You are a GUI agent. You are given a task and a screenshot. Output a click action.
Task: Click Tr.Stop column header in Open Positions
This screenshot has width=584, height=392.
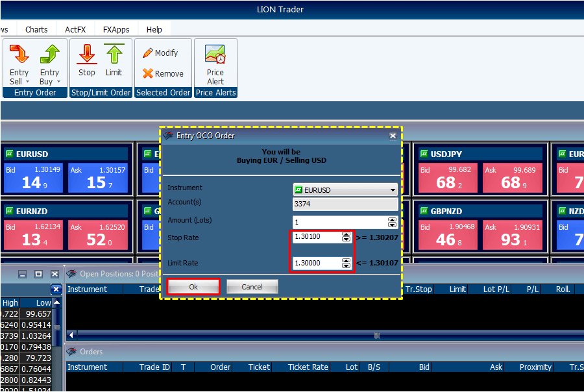coord(419,289)
